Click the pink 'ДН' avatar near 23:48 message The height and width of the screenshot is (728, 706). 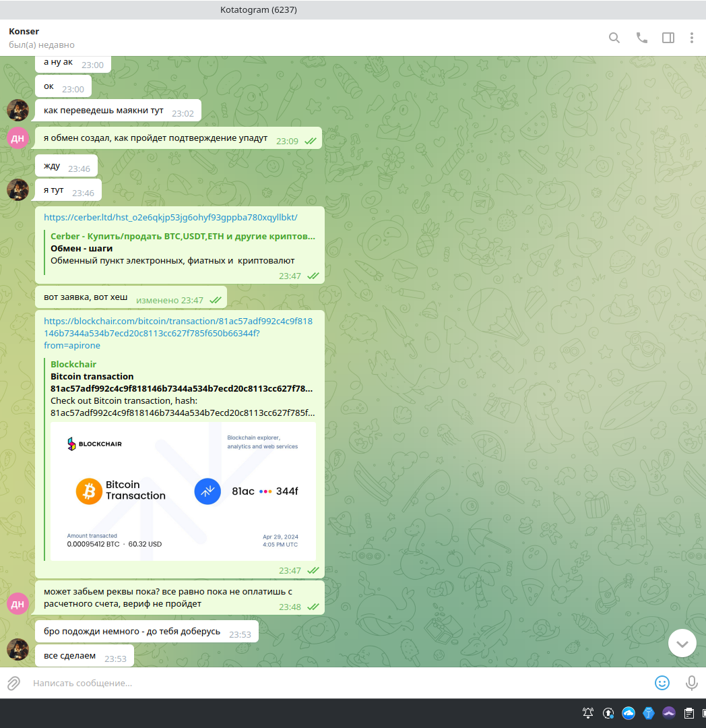18,603
